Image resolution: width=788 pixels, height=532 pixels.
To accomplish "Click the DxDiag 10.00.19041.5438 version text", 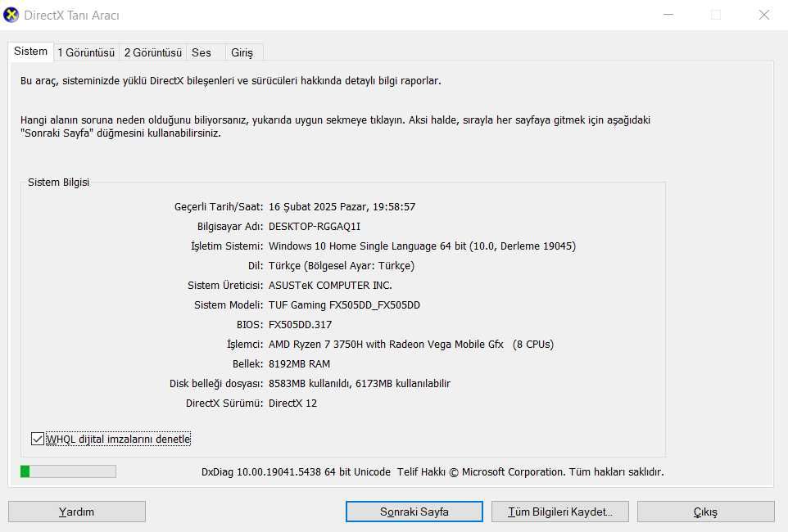I will pos(296,471).
